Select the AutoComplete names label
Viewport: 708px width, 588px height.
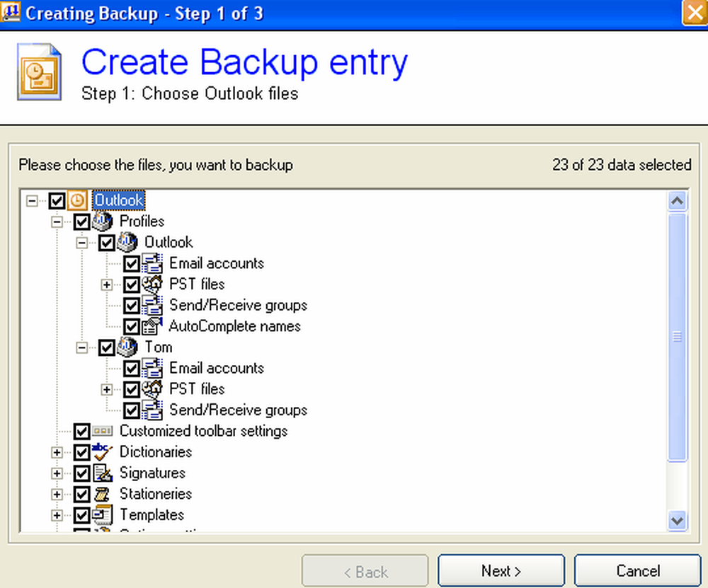tap(234, 326)
